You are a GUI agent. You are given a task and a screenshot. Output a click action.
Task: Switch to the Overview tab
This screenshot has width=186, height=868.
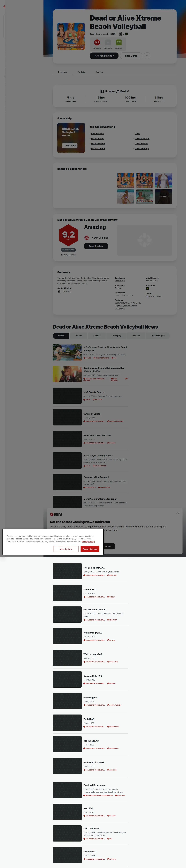click(x=62, y=72)
